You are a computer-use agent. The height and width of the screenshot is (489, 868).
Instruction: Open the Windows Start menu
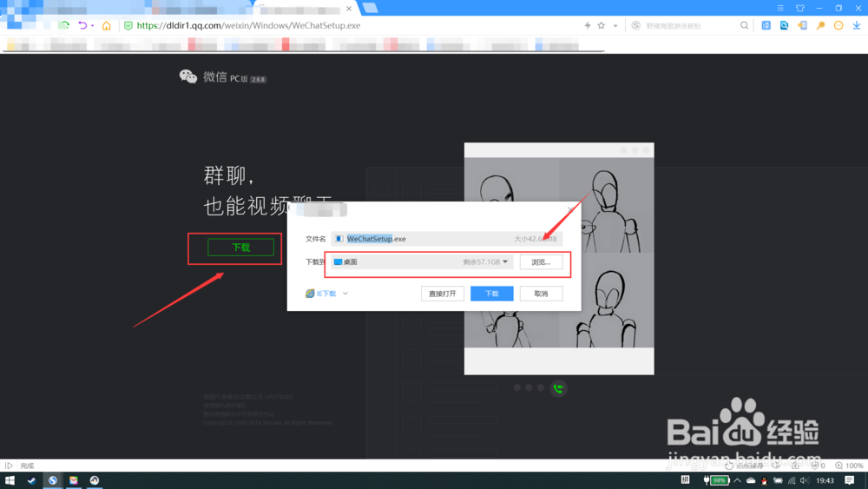click(x=10, y=480)
